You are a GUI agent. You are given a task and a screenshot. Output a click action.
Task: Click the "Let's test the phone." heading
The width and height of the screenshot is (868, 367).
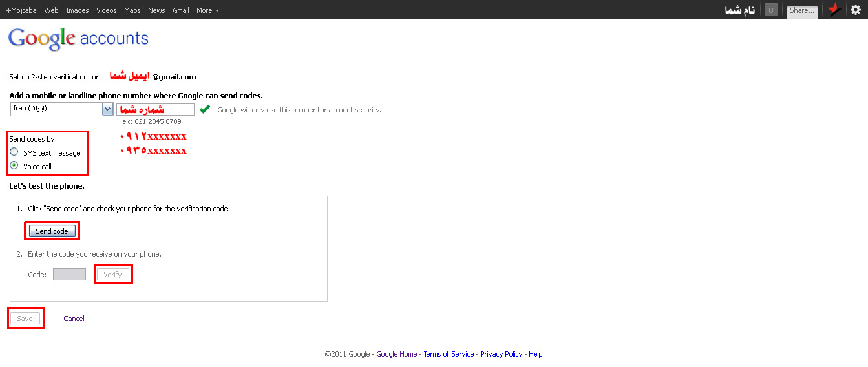point(47,186)
